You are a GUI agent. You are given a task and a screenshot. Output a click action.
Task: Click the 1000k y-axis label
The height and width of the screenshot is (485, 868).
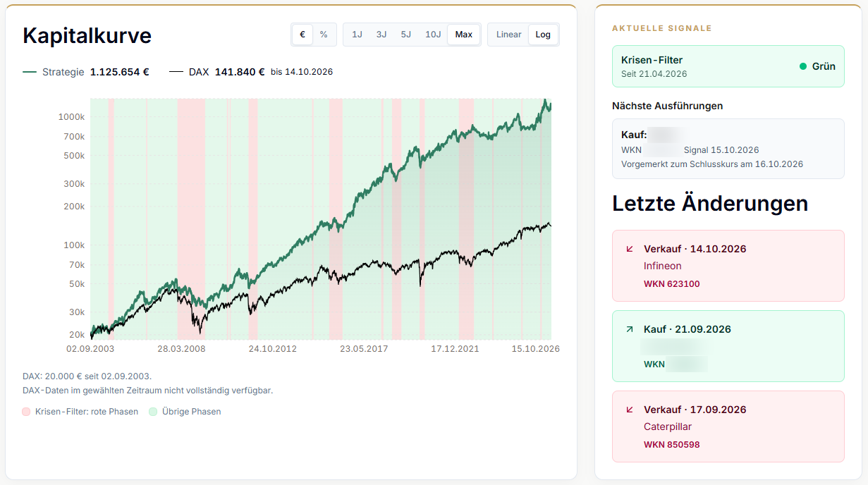71,116
